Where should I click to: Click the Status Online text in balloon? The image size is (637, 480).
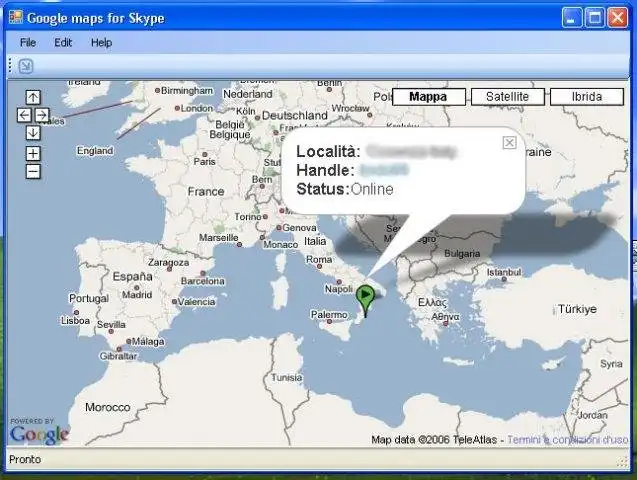point(345,189)
